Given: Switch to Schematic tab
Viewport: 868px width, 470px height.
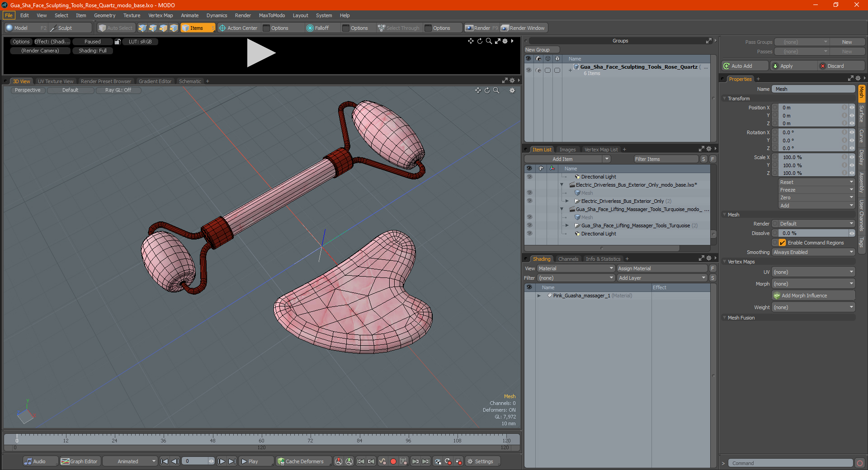Looking at the screenshot, I should coord(190,81).
